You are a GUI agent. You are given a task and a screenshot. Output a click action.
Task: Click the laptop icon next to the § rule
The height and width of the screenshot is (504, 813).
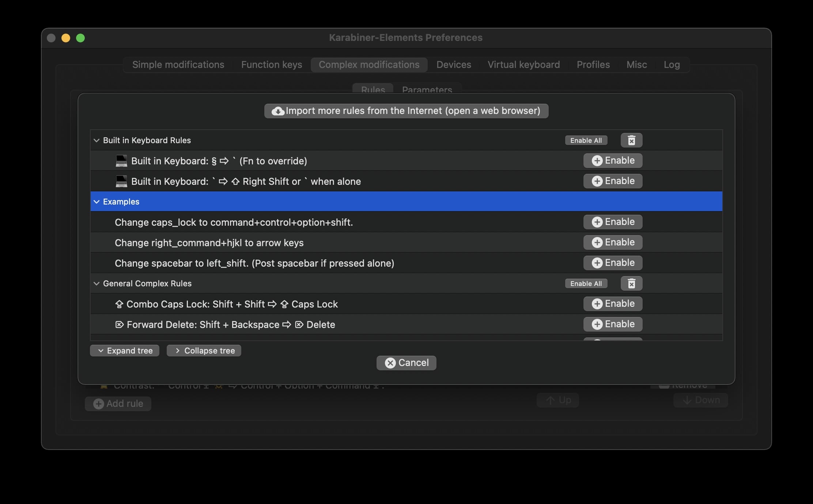click(x=121, y=161)
